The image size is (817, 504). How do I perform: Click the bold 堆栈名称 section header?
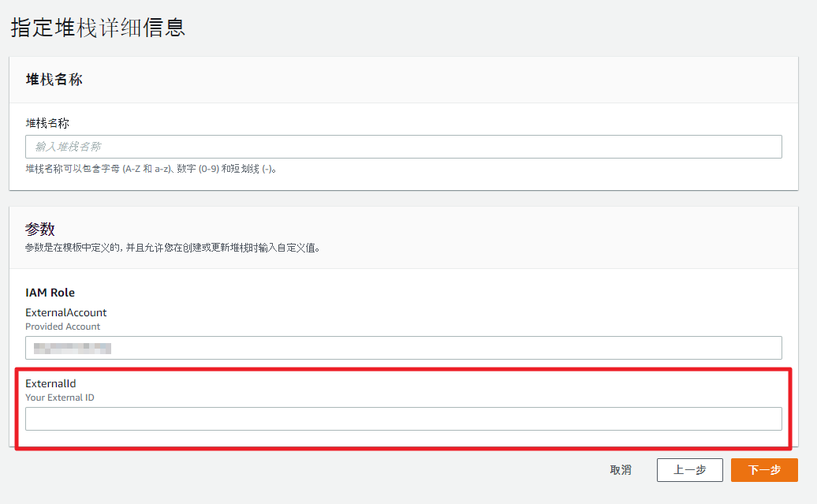point(54,80)
